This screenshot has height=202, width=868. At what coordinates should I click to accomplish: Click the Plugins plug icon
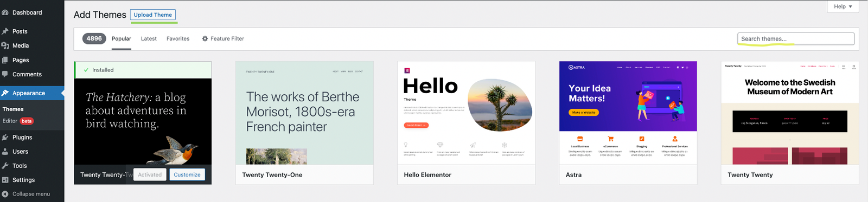(5, 138)
